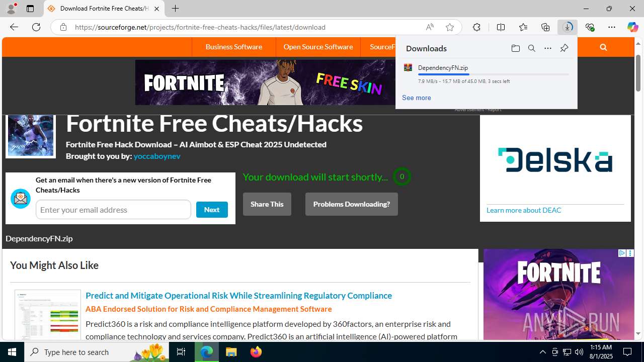Viewport: 644px width, 362px height.
Task: Click the ABA Endorsed Solution subtitle text
Action: (208, 309)
